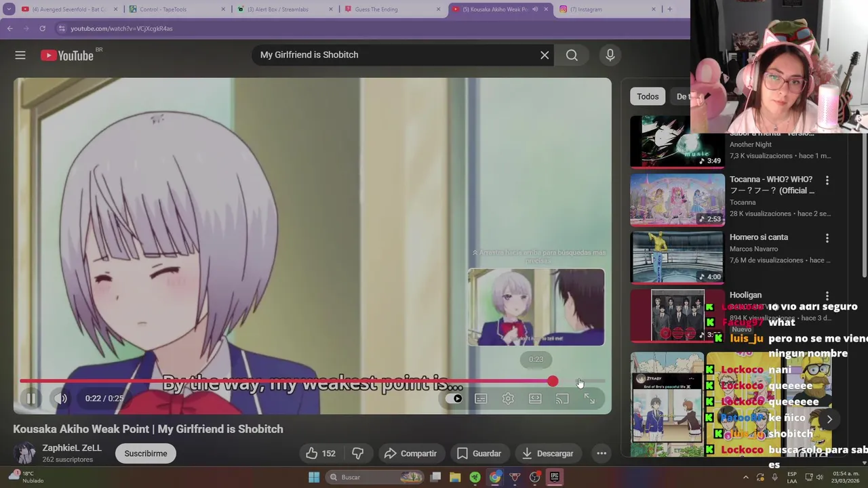The height and width of the screenshot is (488, 868).
Task: Cast video with Play on TV icon
Action: (x=562, y=399)
